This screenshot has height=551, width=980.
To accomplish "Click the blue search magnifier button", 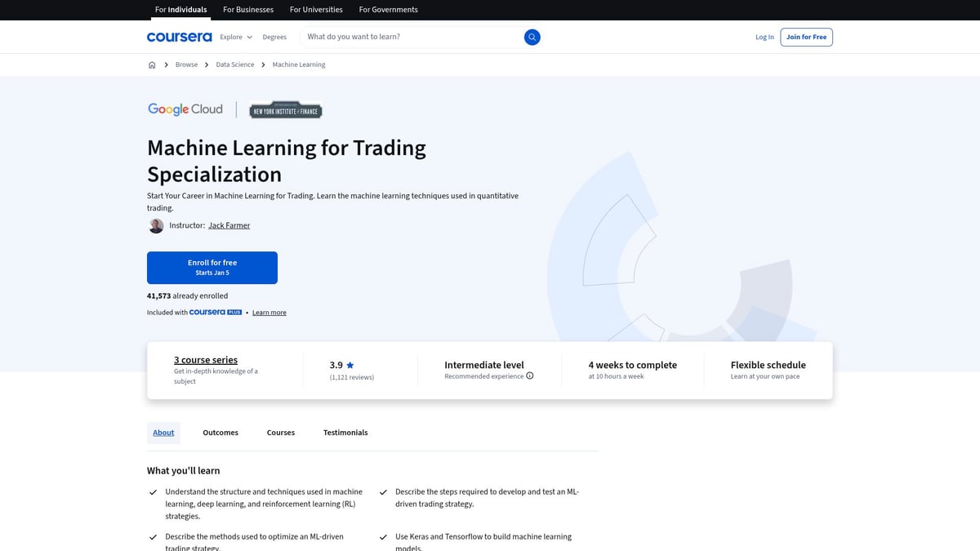I will [x=532, y=37].
